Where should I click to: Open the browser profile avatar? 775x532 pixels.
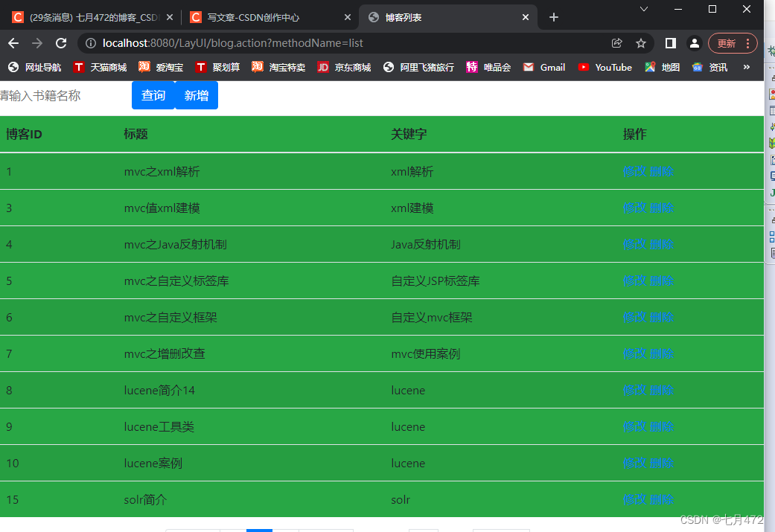point(694,43)
